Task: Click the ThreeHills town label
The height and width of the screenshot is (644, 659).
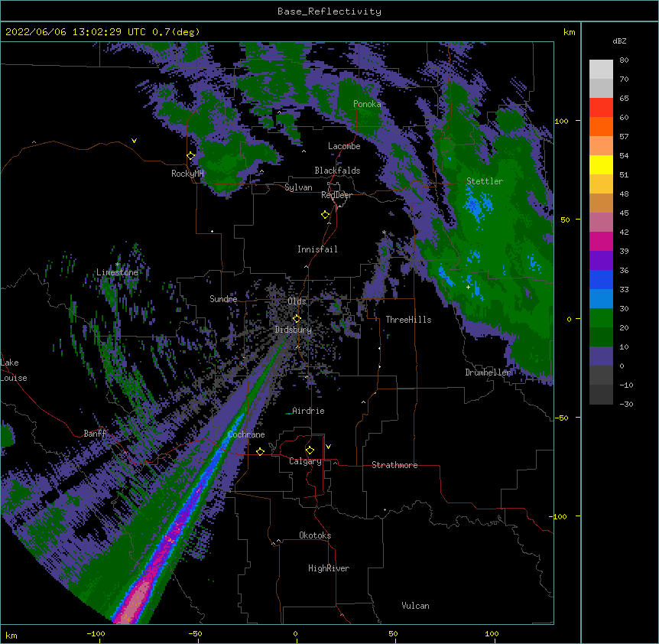Action: [x=408, y=320]
